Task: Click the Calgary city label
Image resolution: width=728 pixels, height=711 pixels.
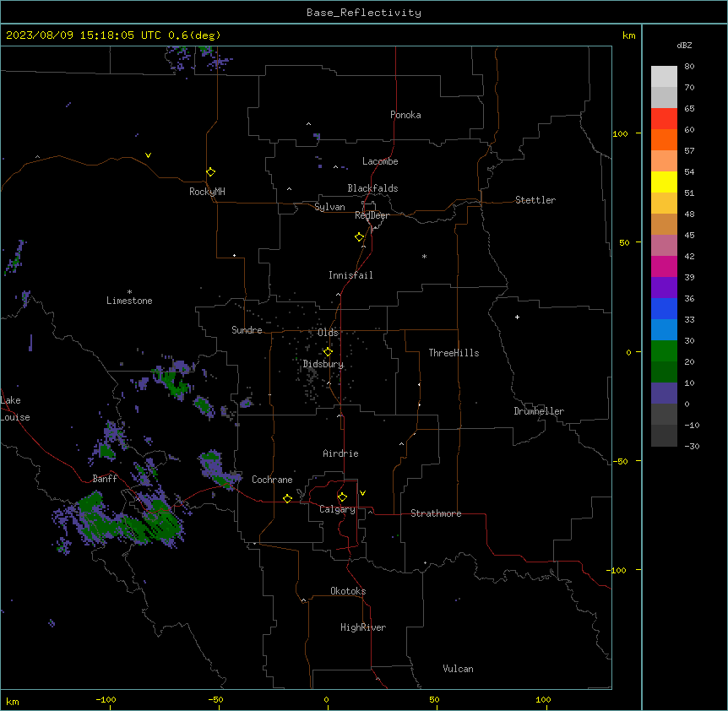Action: 337,509
